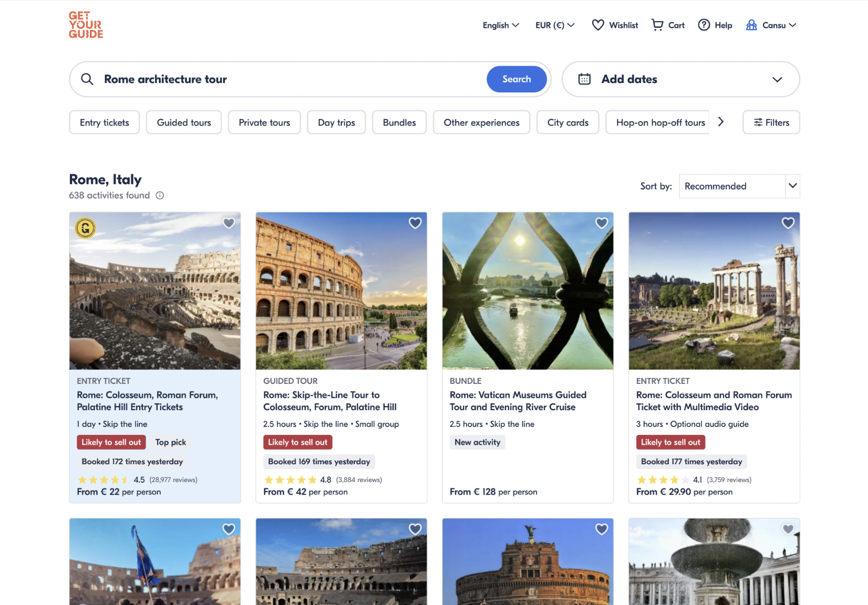Switch to the Day trips category

pyautogui.click(x=336, y=122)
